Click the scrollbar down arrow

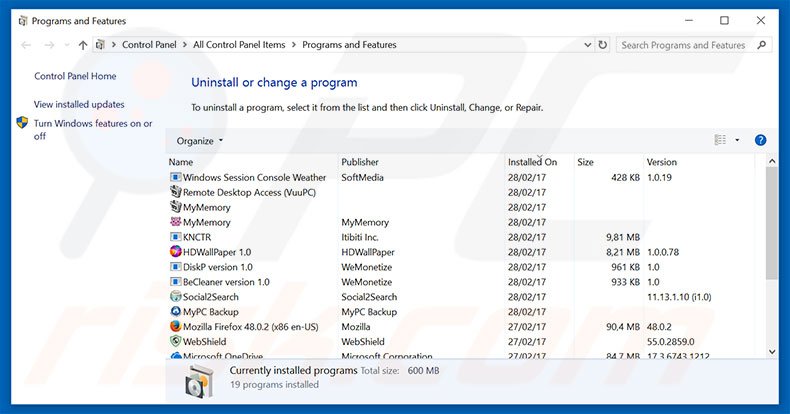pyautogui.click(x=772, y=352)
